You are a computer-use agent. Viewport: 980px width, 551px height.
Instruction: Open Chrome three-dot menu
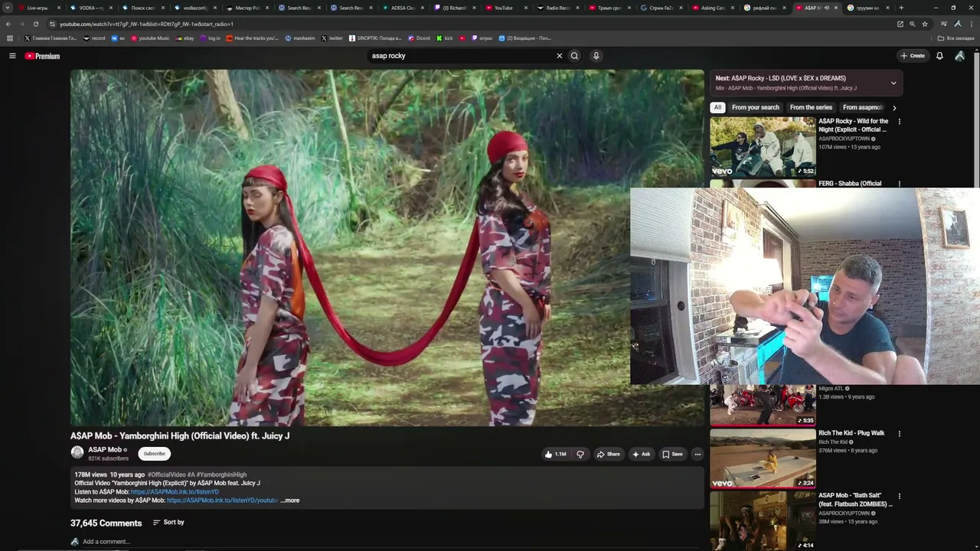[970, 24]
